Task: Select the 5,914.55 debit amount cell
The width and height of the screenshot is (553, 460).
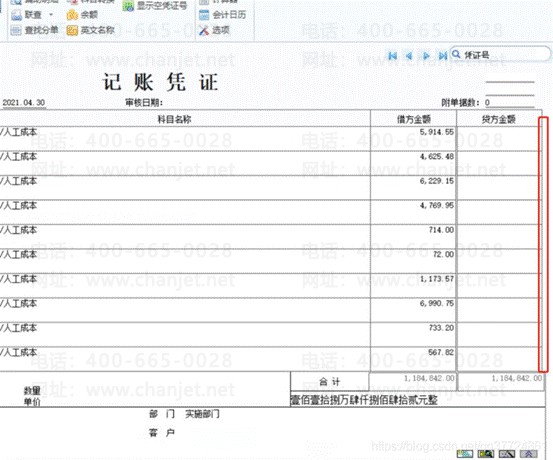Action: [x=413, y=139]
